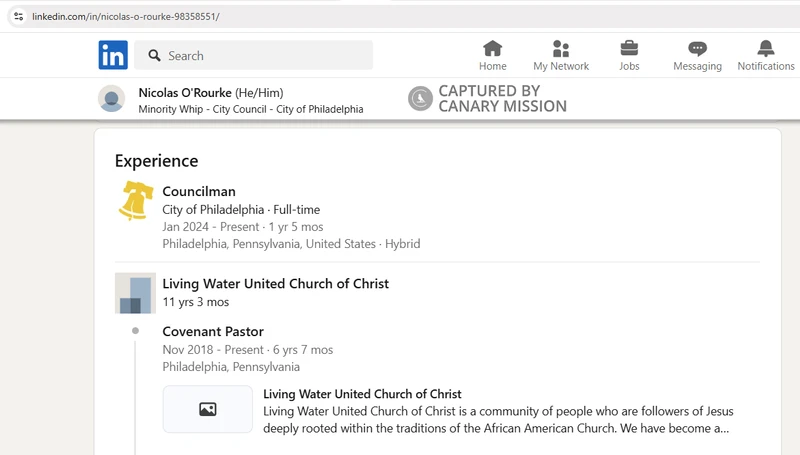Click the Experience section heading
The height and width of the screenshot is (455, 800).
(157, 161)
